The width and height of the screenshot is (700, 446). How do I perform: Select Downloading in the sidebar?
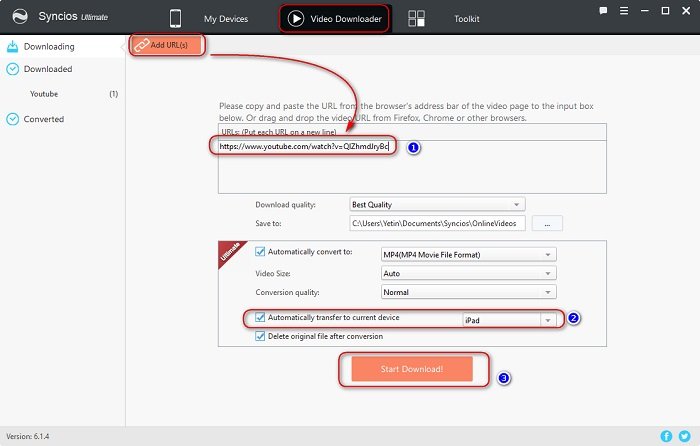click(x=62, y=46)
